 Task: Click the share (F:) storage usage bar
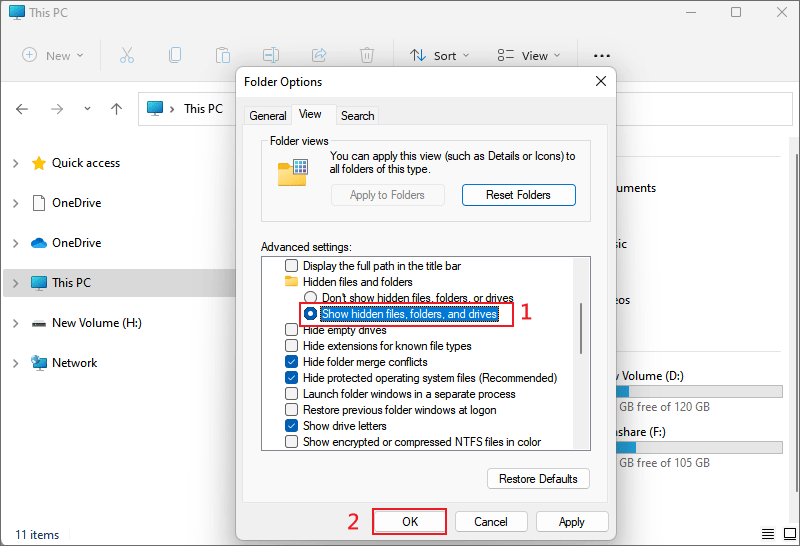[699, 448]
